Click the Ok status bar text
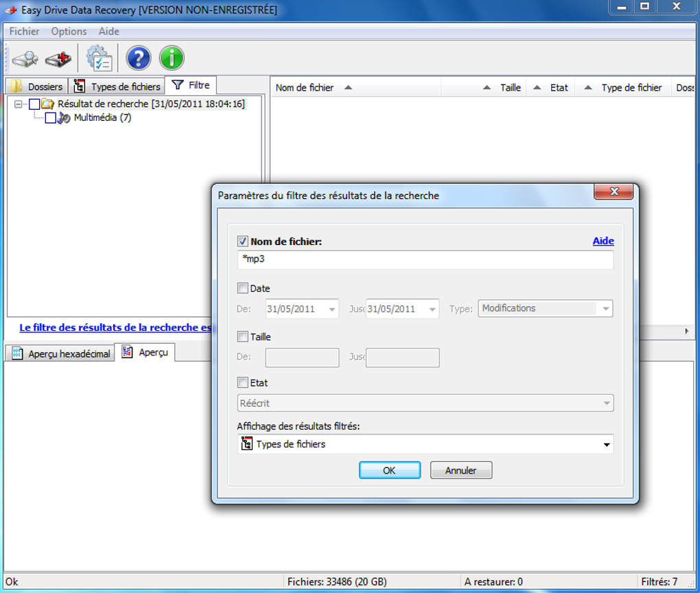Screen dimensions: 700x593 (x=12, y=581)
